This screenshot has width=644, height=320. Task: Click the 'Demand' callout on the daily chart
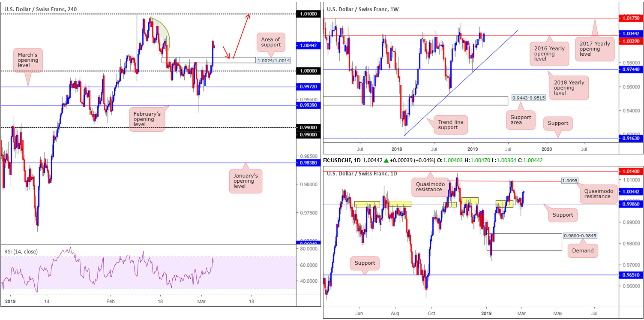click(x=583, y=251)
